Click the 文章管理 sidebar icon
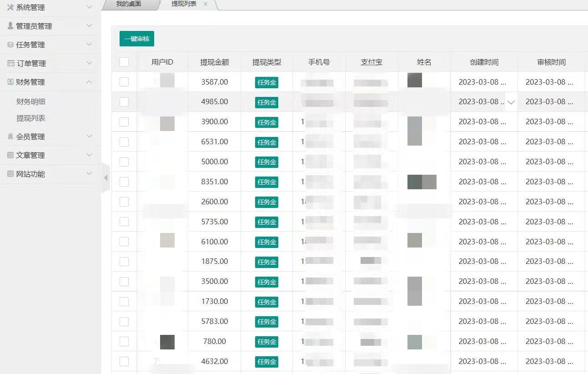This screenshot has width=588, height=374. [x=10, y=155]
